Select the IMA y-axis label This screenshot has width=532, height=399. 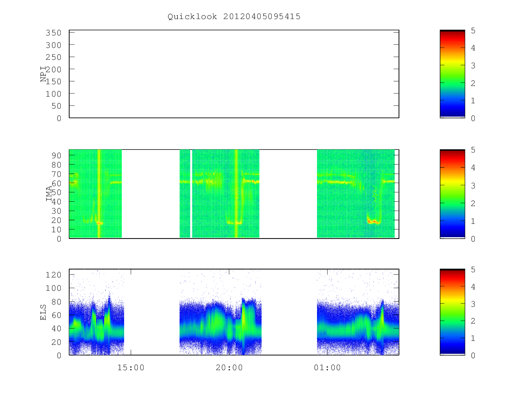pyautogui.click(x=49, y=194)
